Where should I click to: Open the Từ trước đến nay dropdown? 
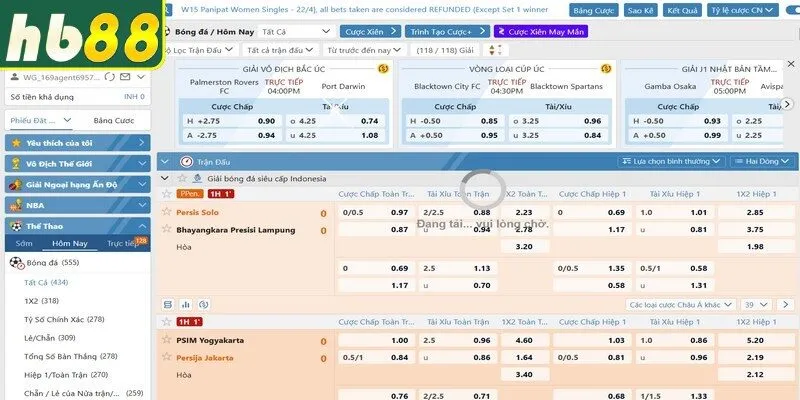tap(364, 50)
